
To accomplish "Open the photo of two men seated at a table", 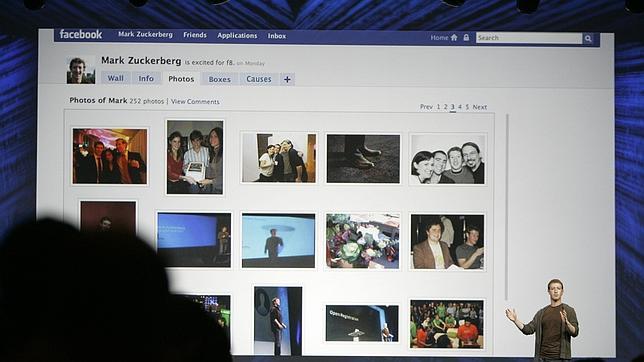I will [x=448, y=242].
